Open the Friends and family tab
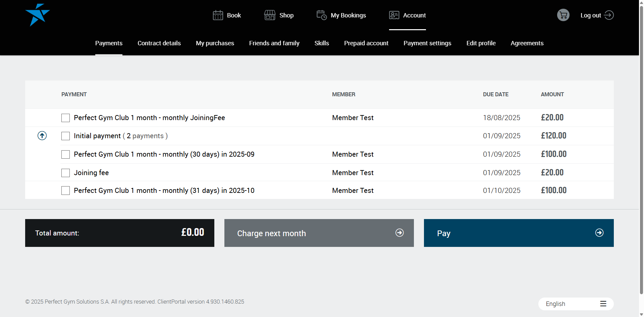The width and height of the screenshot is (644, 317). (274, 43)
